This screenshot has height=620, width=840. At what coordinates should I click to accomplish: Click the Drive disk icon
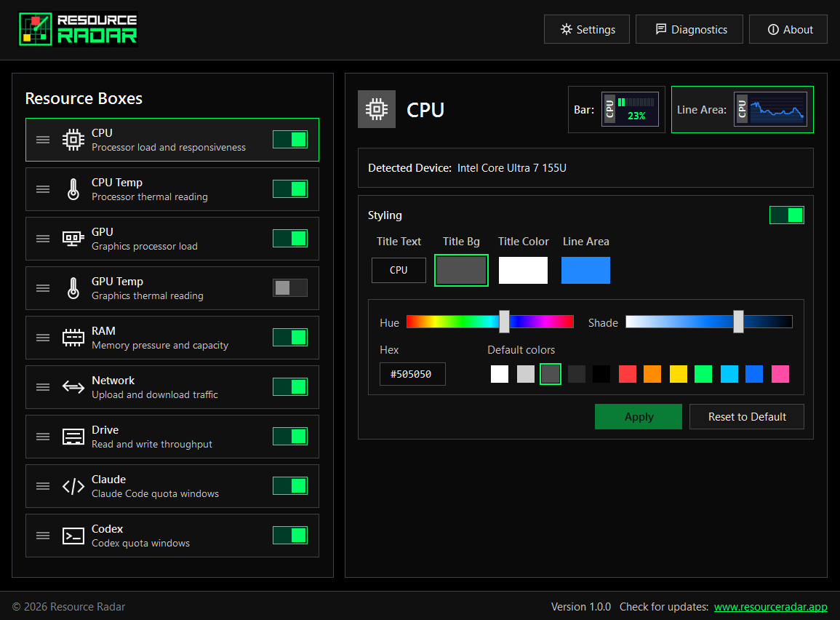click(73, 437)
